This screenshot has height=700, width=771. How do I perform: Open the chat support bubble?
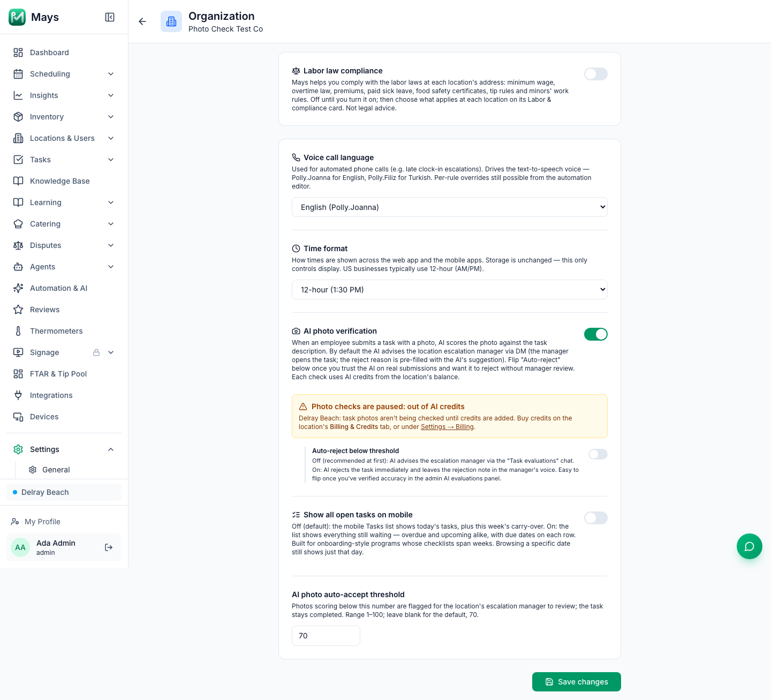point(750,546)
